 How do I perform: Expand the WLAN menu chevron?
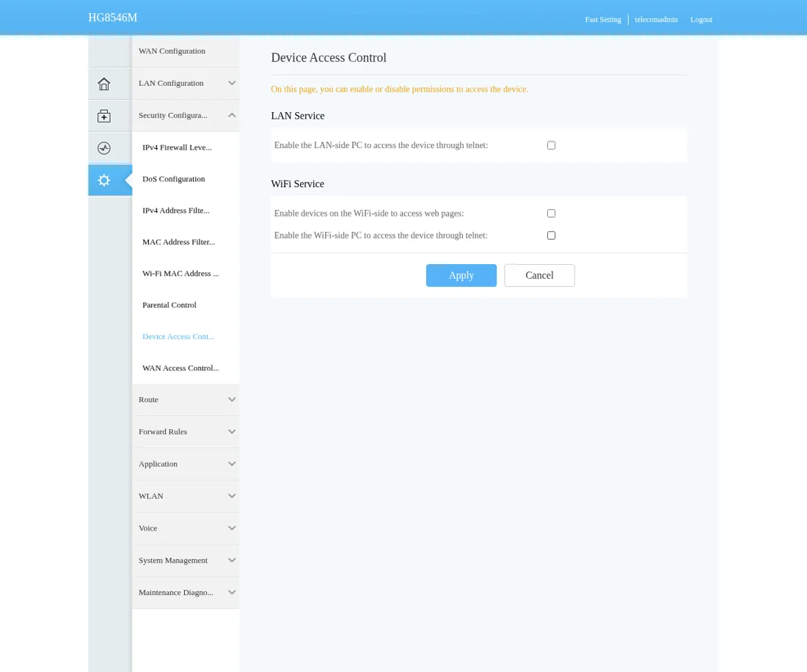tap(232, 496)
